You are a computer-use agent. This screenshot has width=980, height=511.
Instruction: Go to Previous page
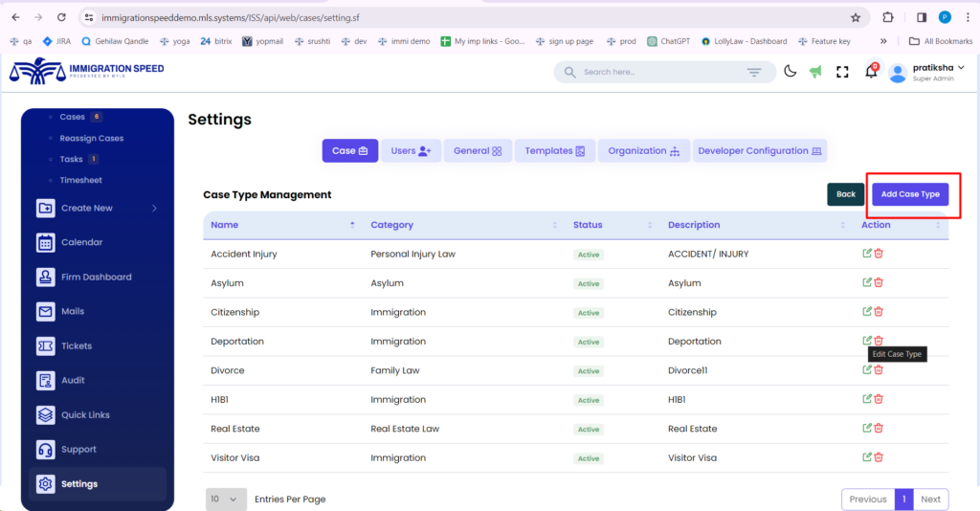pos(868,500)
